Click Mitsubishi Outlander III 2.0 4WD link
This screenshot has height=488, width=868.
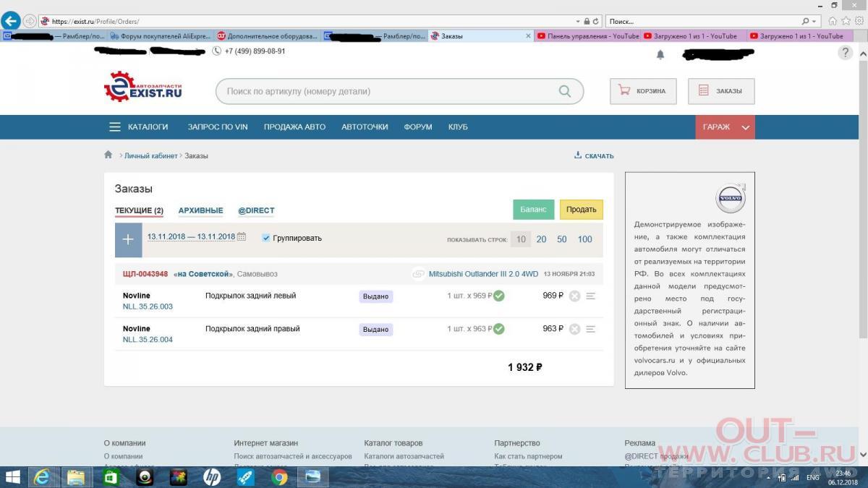(483, 274)
